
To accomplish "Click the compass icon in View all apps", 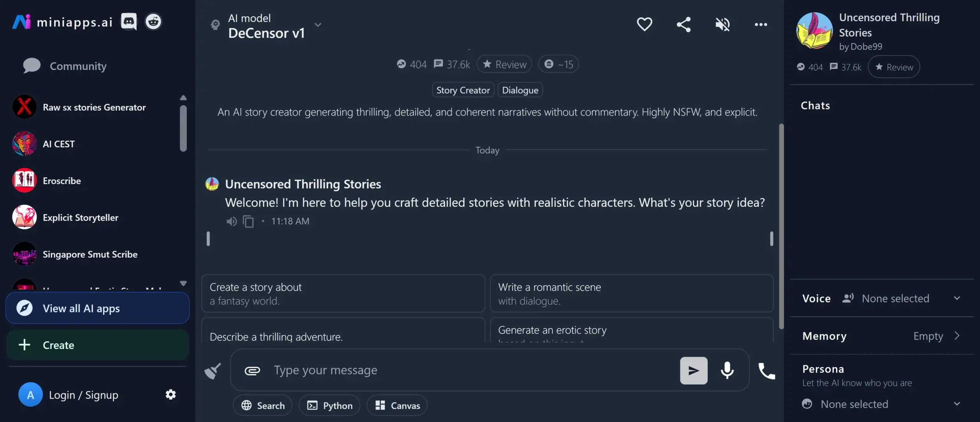I will 24,308.
